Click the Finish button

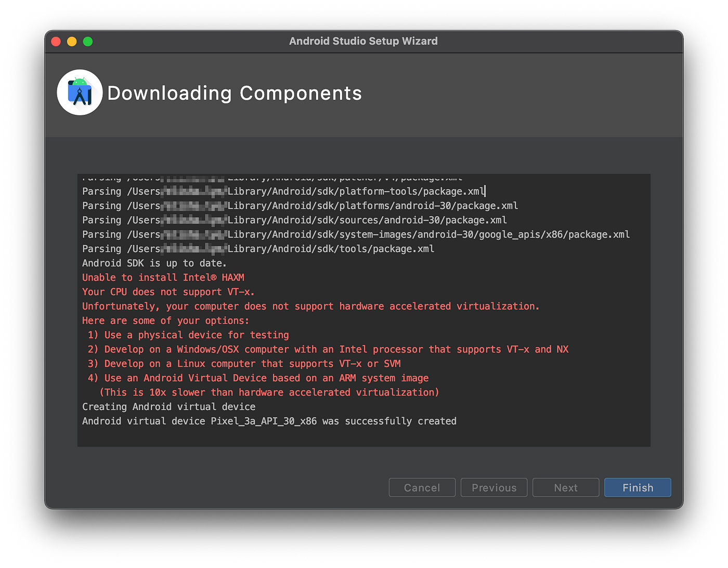coord(638,487)
